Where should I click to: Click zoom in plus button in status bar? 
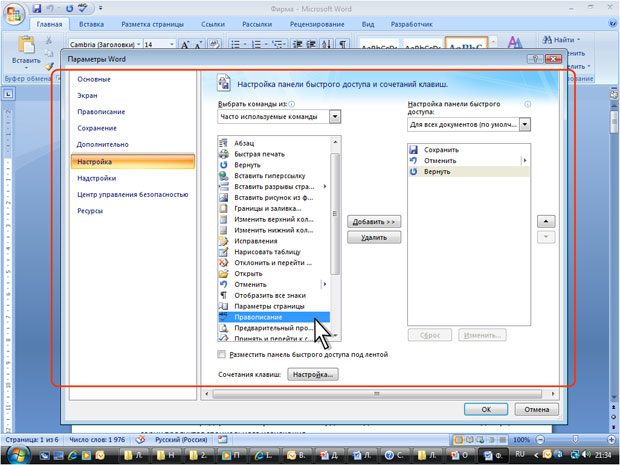pyautogui.click(x=611, y=440)
